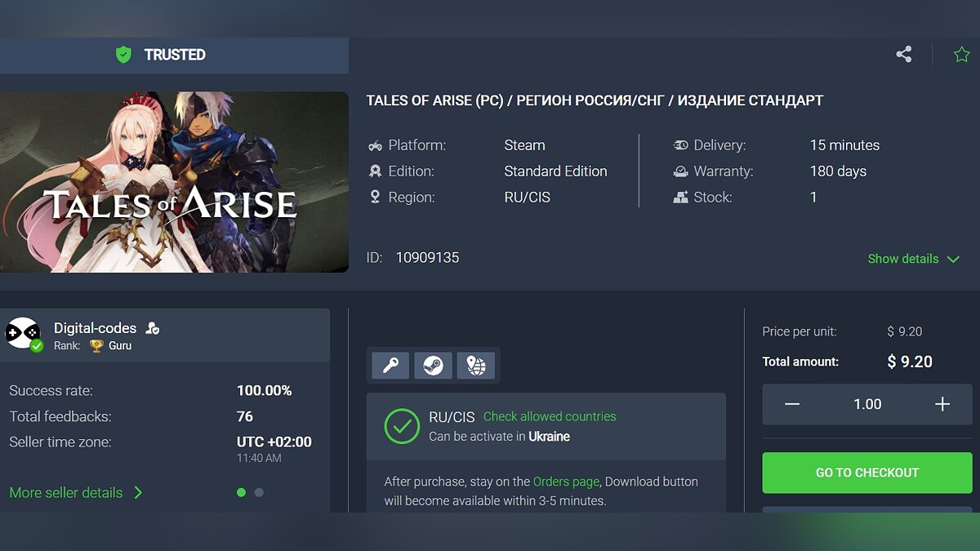Viewport: 980px width, 551px height.
Task: Click the share icon
Action: pyautogui.click(x=903, y=55)
